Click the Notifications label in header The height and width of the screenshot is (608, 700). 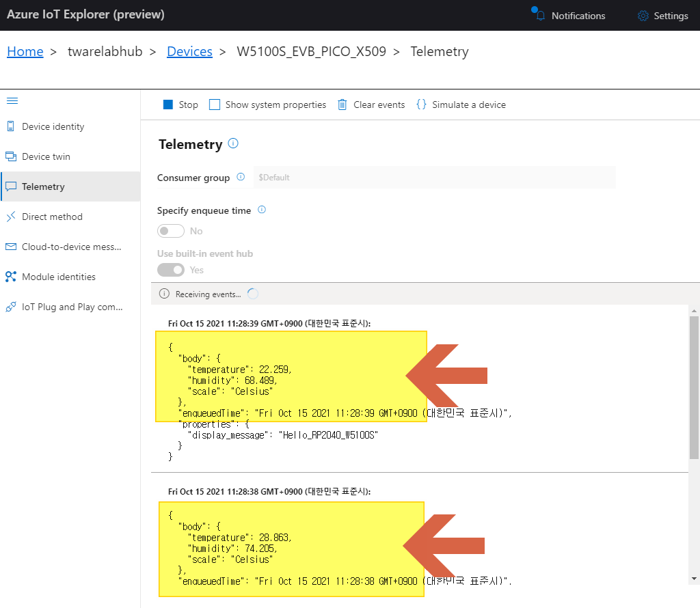[578, 16]
